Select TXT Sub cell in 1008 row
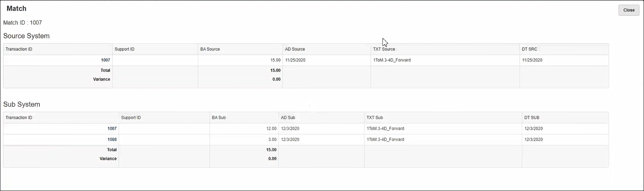The height and width of the screenshot is (191, 644). 385,139
